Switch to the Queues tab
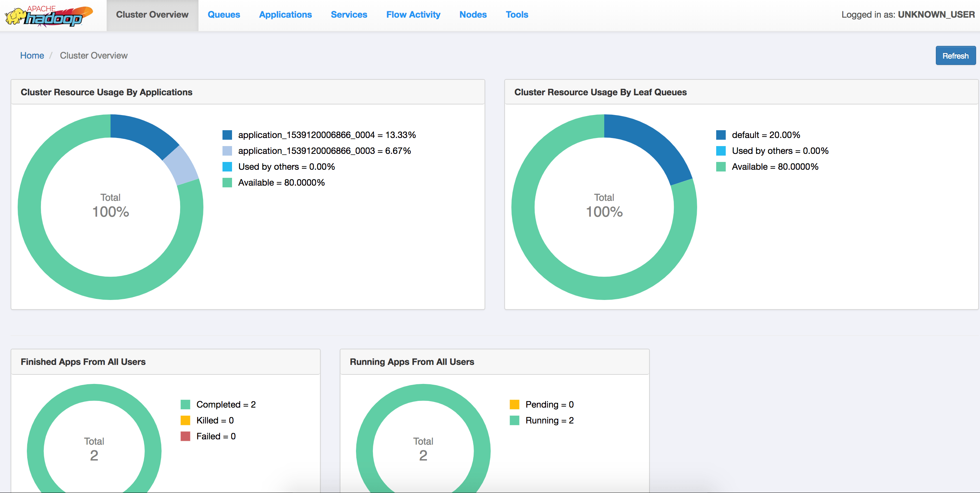 point(224,15)
